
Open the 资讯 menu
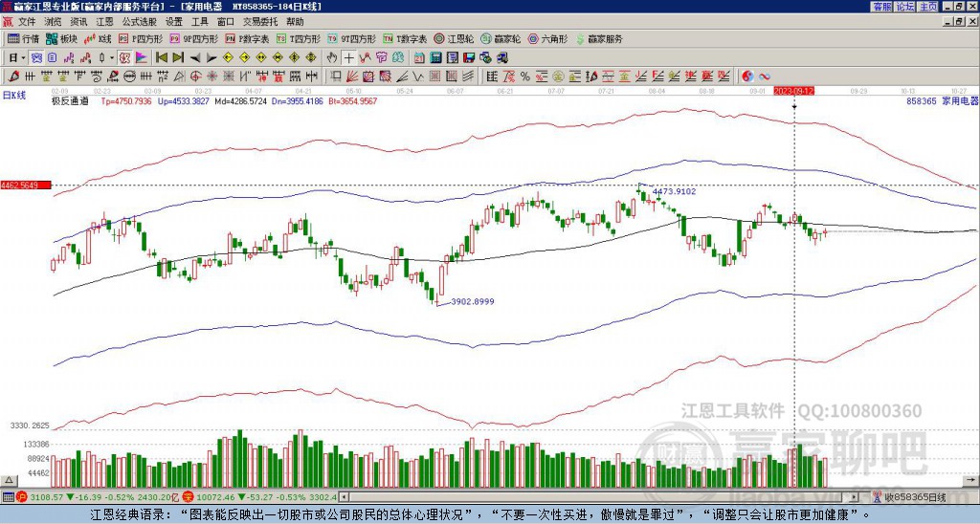pos(78,22)
